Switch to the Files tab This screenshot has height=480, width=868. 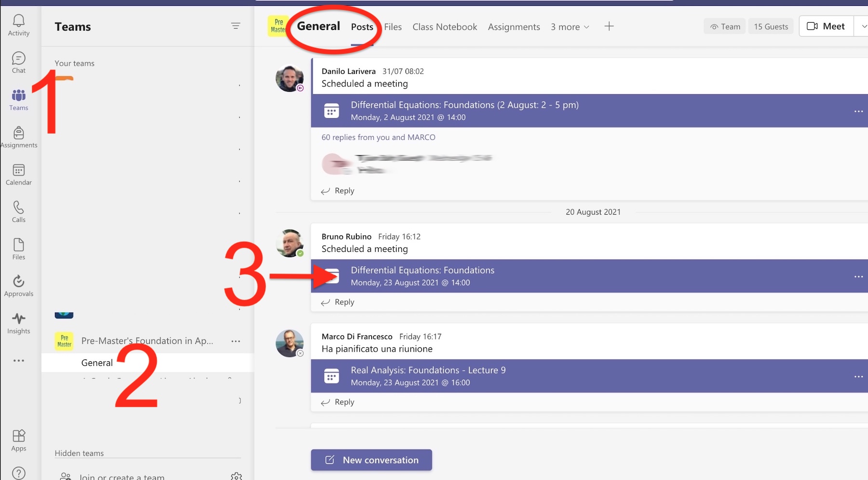click(393, 27)
